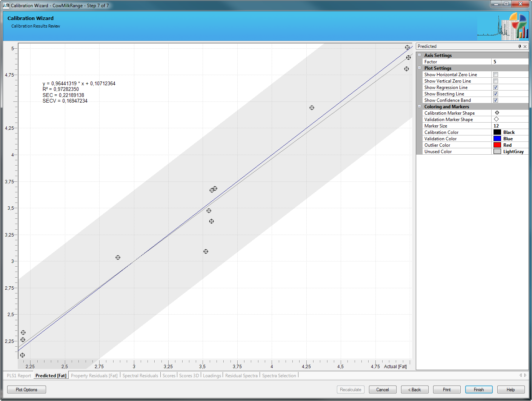
Task: Click the red Outlier Color swatch
Action: pyautogui.click(x=497, y=145)
